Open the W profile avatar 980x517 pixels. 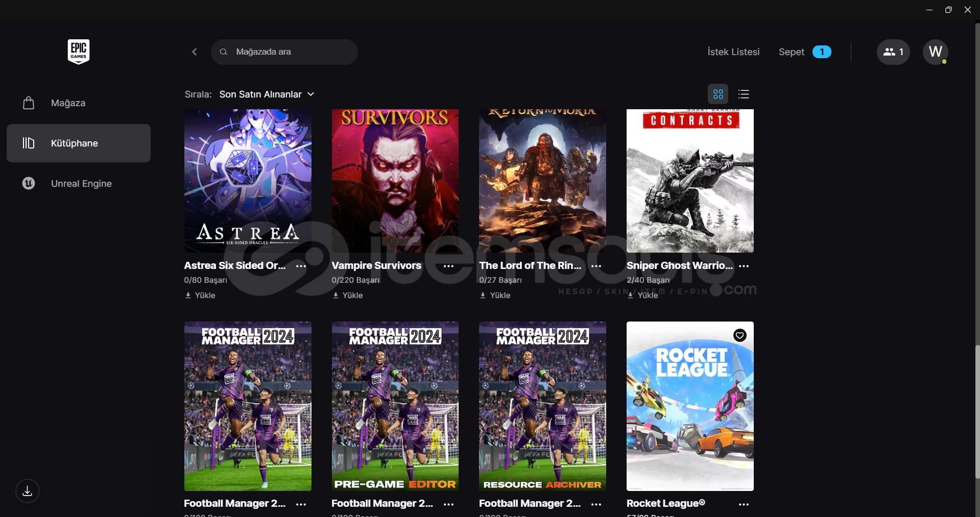point(936,52)
